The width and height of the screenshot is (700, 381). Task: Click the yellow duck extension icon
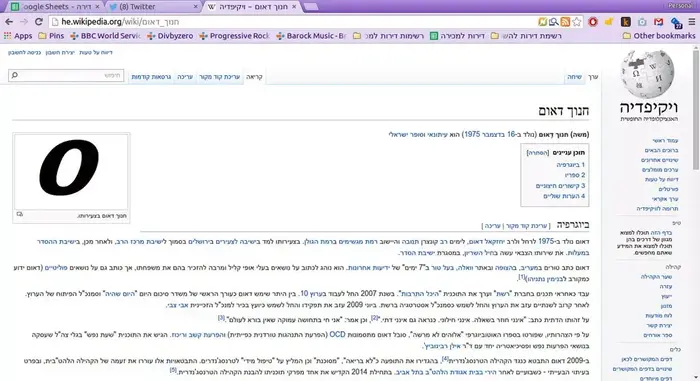pos(609,22)
